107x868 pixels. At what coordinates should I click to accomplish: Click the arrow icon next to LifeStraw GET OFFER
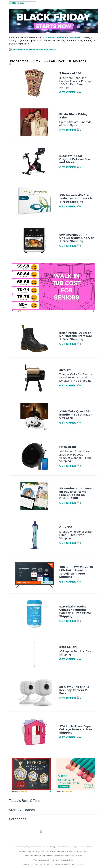79,543
